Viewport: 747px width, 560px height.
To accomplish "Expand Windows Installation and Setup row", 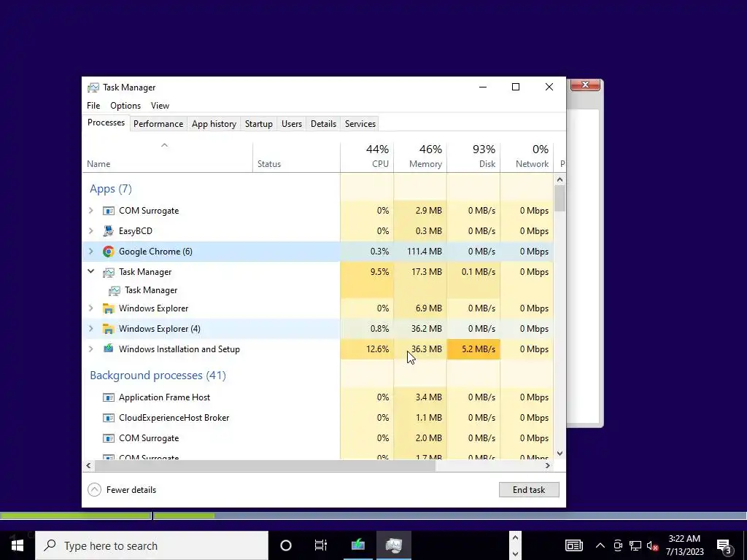I will click(x=91, y=349).
